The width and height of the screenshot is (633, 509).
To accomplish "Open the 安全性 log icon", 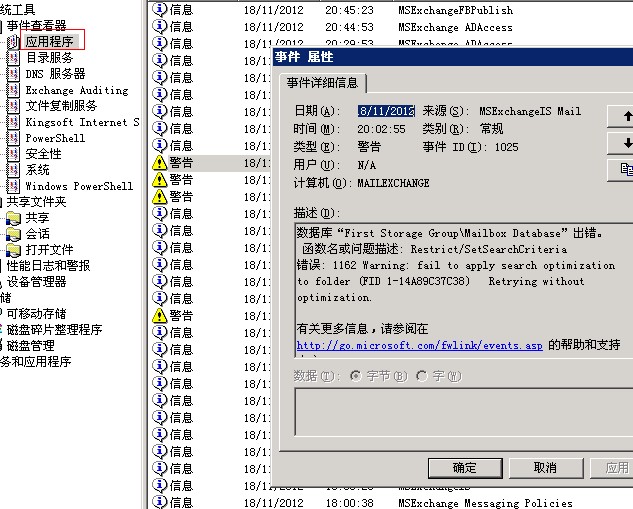I will click(x=13, y=154).
